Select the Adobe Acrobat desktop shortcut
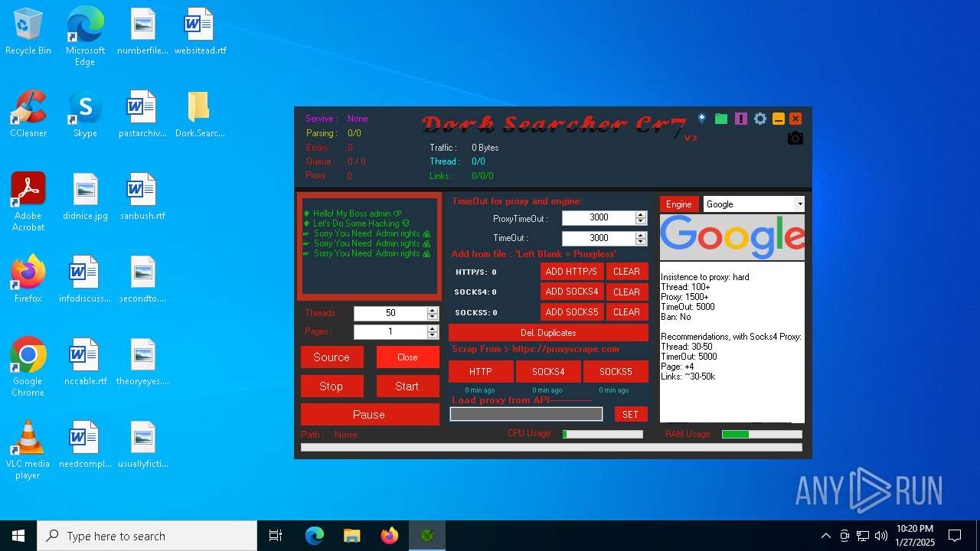The image size is (980, 551). click(28, 202)
